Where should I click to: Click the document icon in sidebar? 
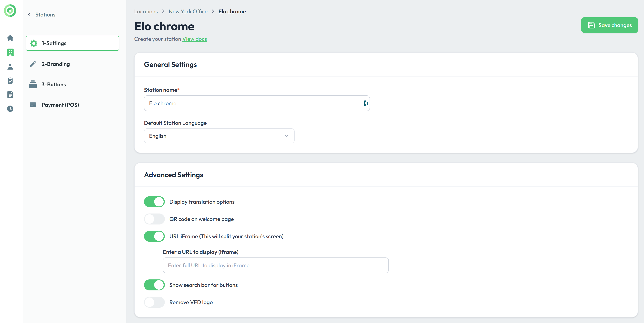tap(10, 95)
